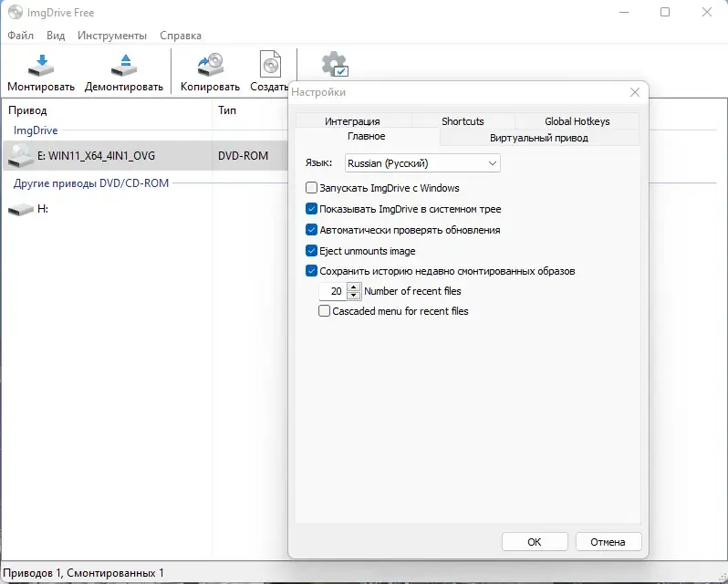Increase Number of recent files with up arrow
728x584 pixels.
[x=354, y=287]
